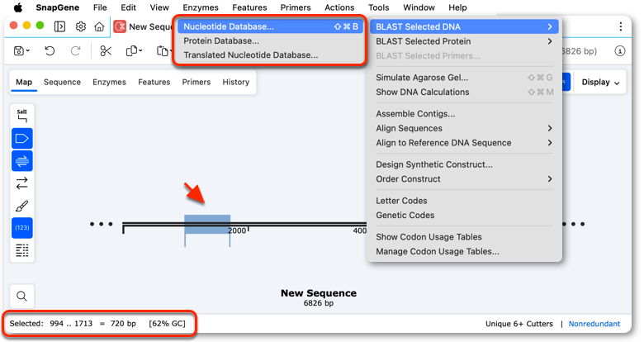The width and height of the screenshot is (644, 342).
Task: Toggle the primers display icon
Action: (x=22, y=161)
